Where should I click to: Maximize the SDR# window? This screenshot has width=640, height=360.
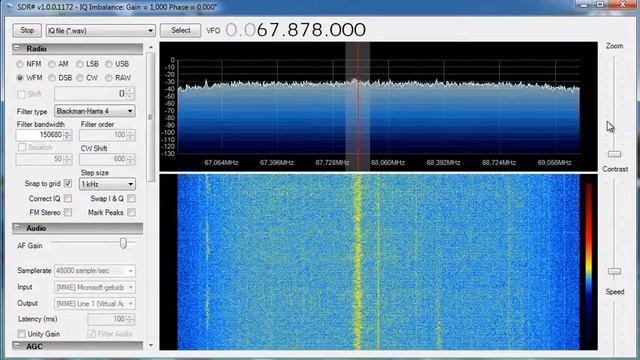click(x=600, y=5)
